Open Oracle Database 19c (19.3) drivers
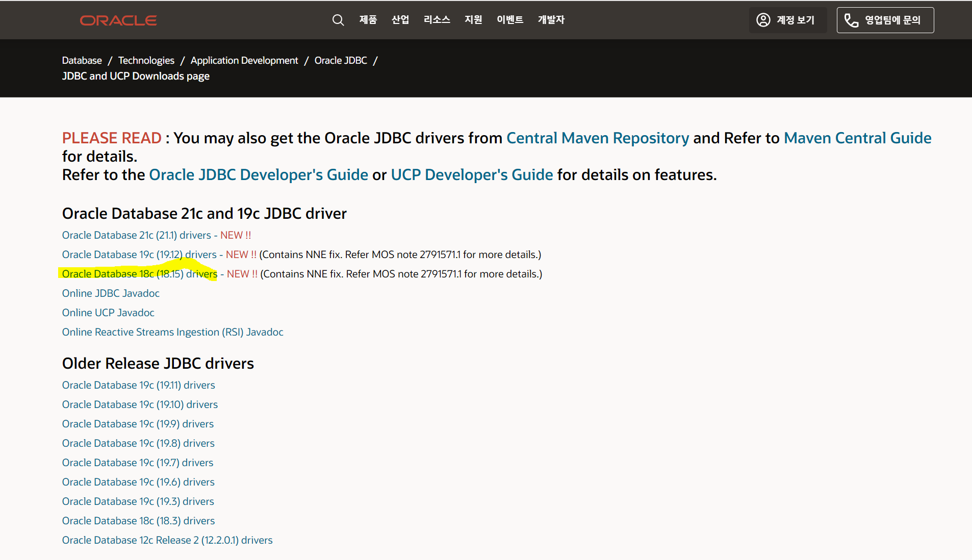This screenshot has width=972, height=560. [x=138, y=501]
